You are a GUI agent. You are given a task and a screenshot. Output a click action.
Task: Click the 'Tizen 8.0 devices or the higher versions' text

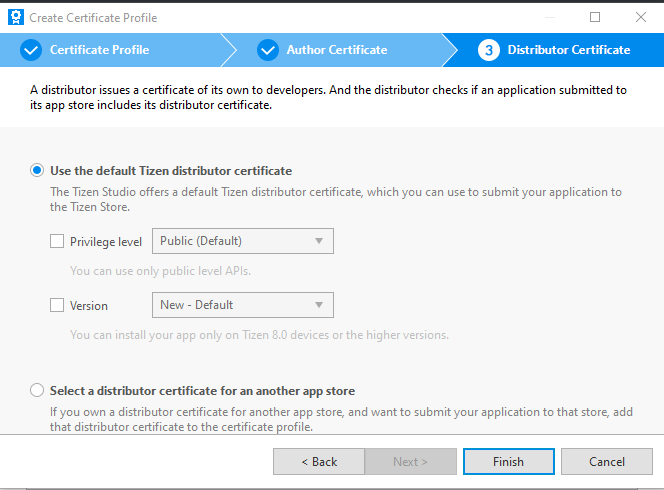click(x=345, y=335)
